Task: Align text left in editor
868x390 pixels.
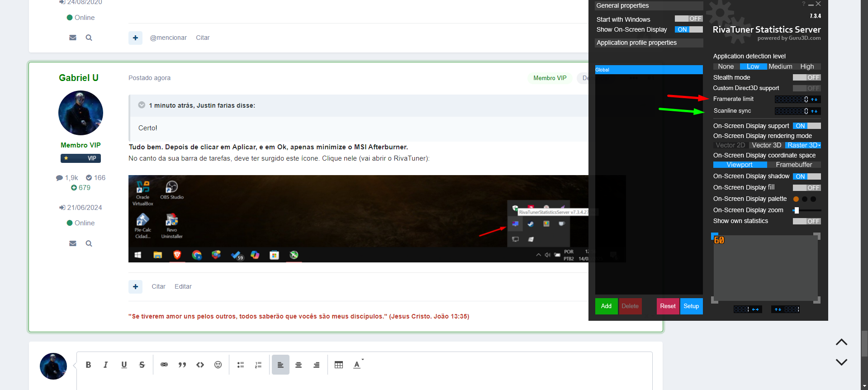Action: click(x=280, y=365)
